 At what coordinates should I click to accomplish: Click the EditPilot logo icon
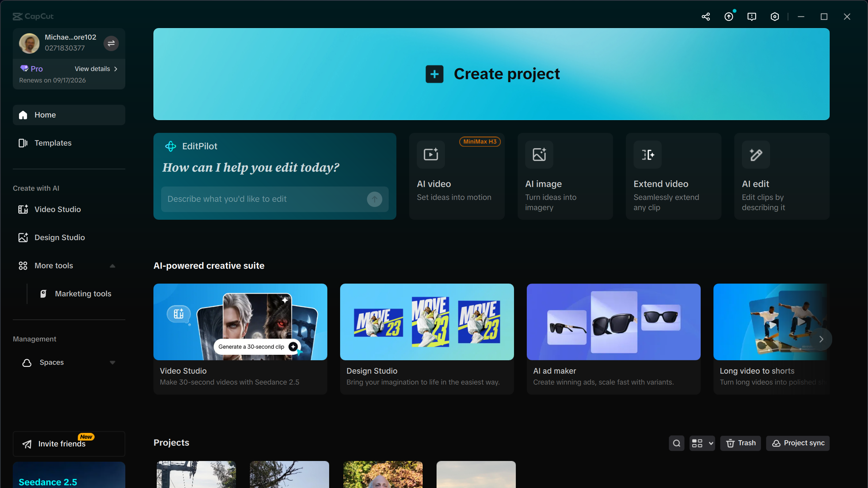171,146
